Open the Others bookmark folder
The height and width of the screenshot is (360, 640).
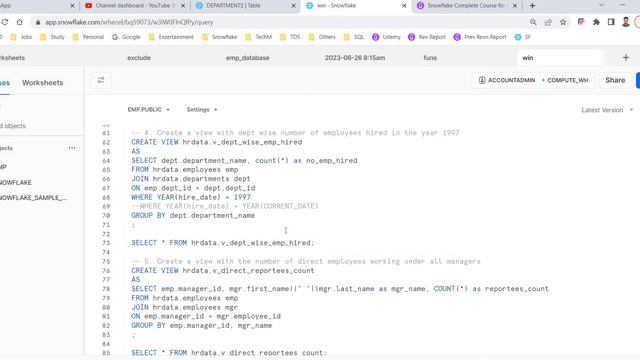(322, 37)
